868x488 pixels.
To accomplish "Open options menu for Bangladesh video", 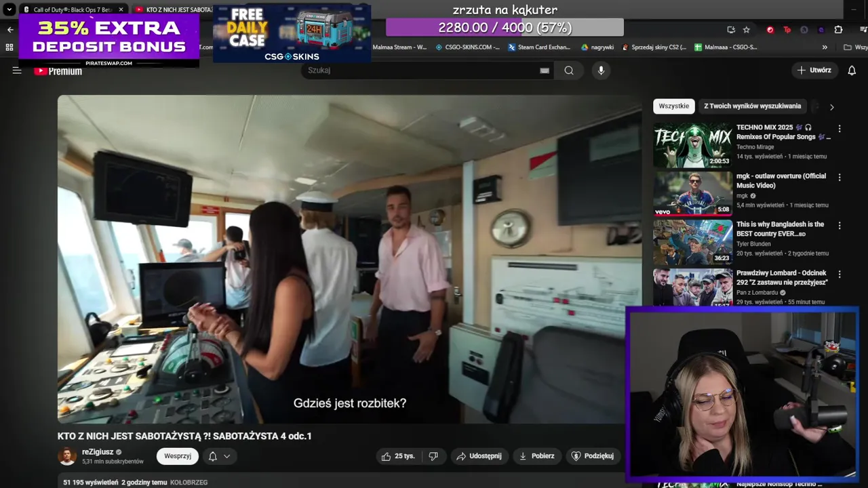I will click(x=840, y=226).
